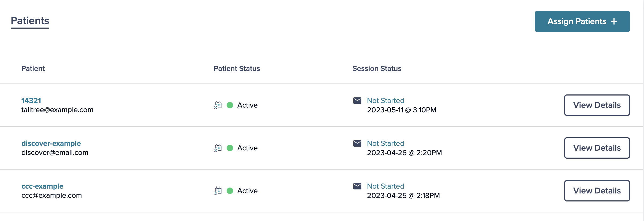
Task: View Details for ccc-example patient
Action: click(x=597, y=191)
